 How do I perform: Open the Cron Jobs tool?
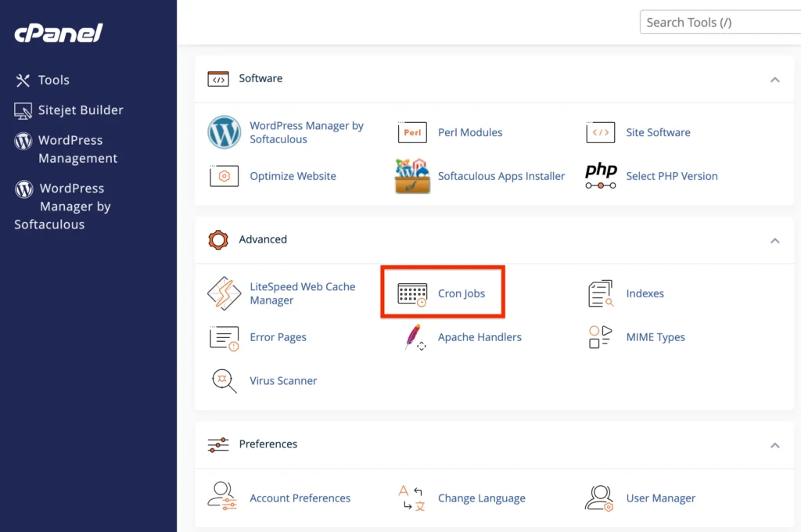462,293
